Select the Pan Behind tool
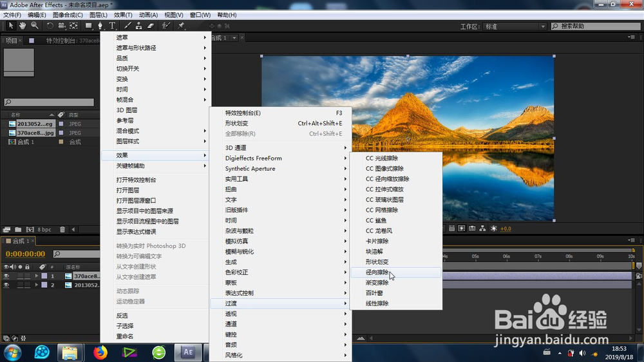The image size is (644, 362). [x=73, y=26]
